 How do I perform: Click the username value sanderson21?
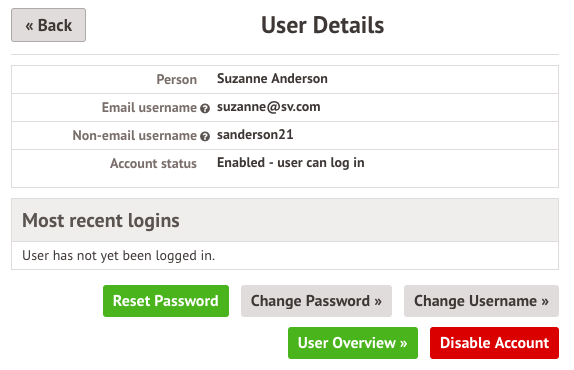coord(255,135)
